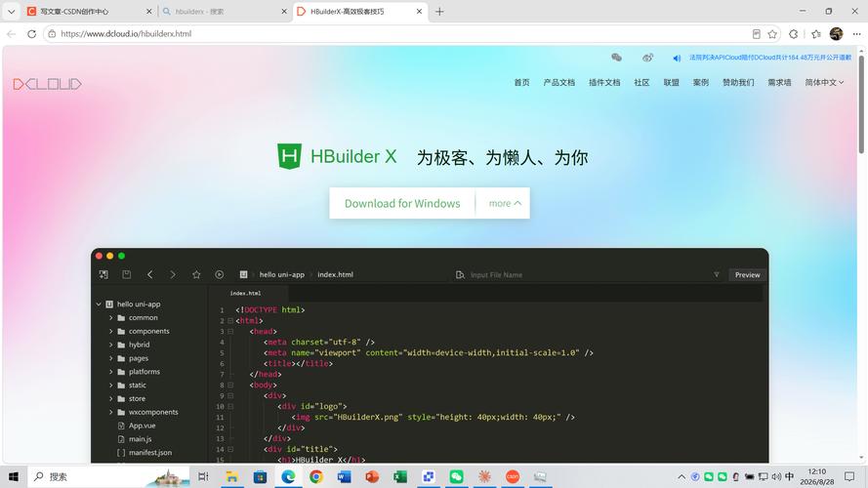Open 社区 in the navigation

(641, 82)
